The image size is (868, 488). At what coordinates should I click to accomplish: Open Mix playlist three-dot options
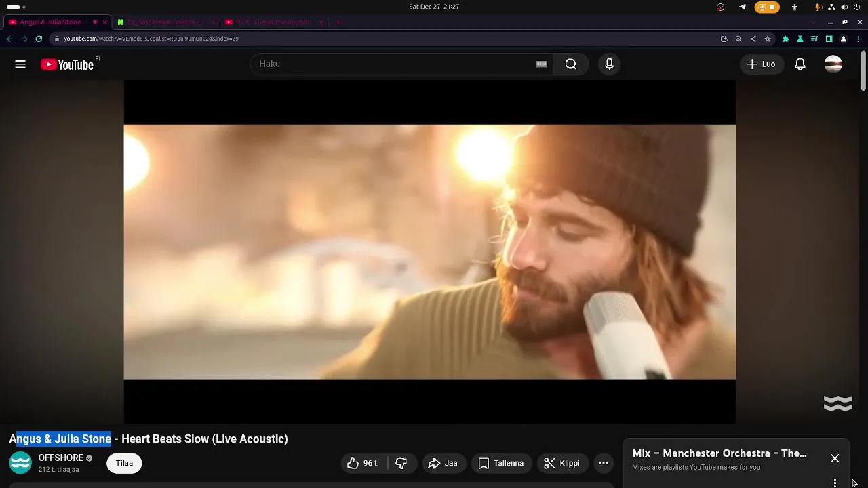coord(835,483)
